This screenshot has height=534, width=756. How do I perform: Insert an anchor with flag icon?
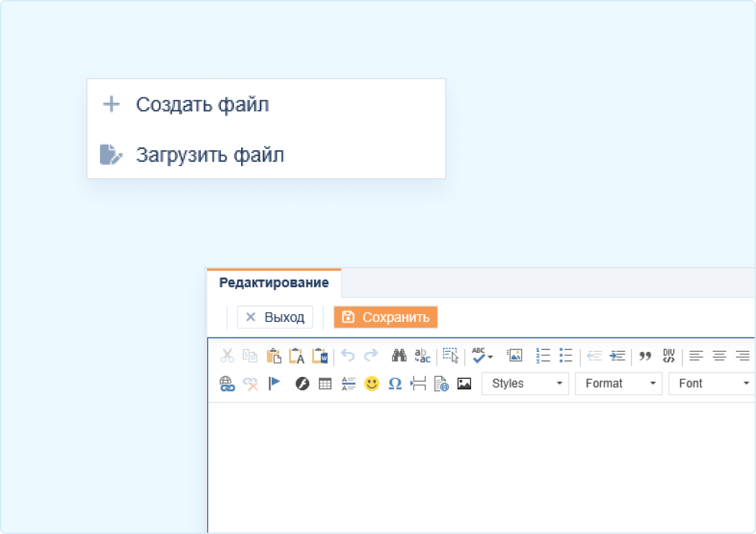274,384
